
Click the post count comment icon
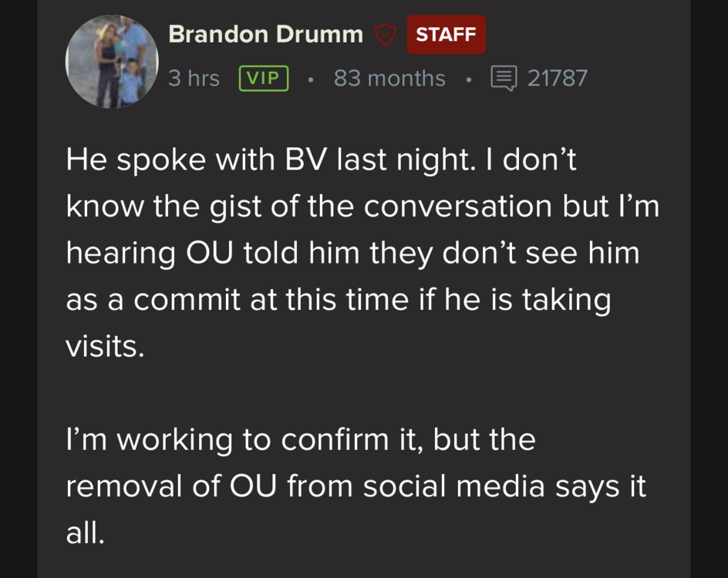pos(504,79)
